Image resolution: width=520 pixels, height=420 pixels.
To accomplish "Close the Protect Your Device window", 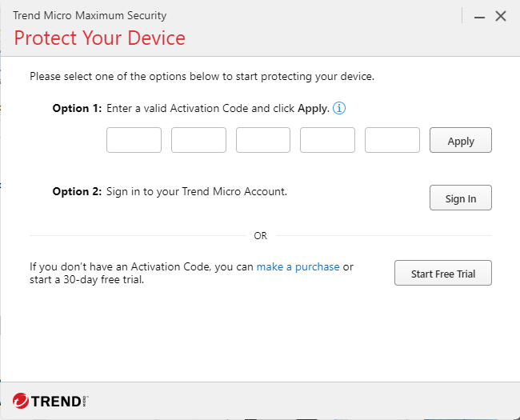I will pos(501,16).
